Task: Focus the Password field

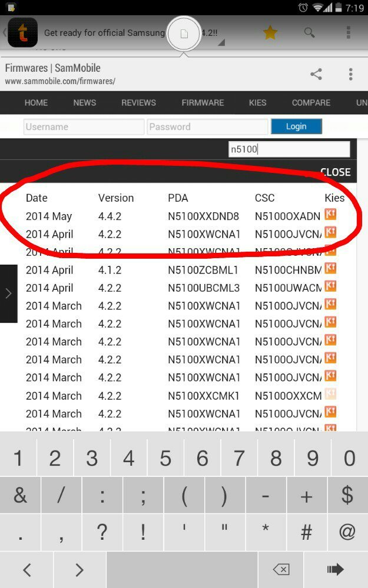Action: [208, 127]
